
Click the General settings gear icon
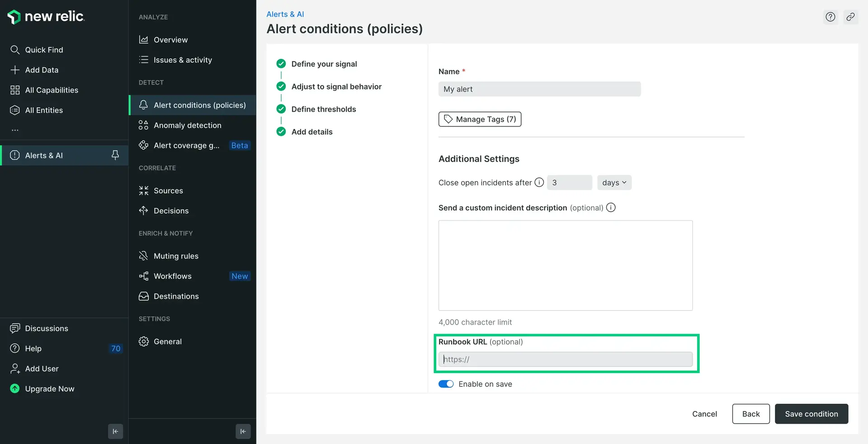point(144,341)
